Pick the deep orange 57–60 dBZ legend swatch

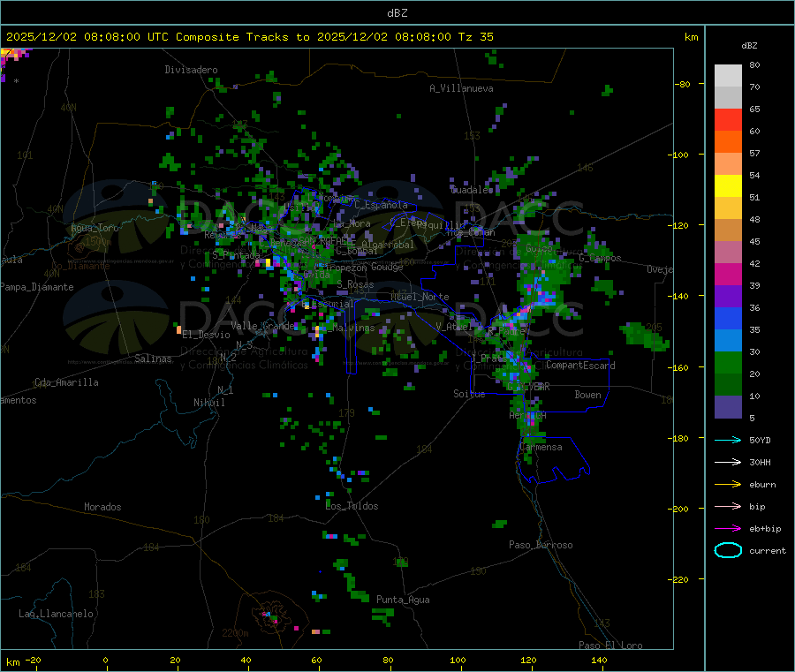click(728, 142)
